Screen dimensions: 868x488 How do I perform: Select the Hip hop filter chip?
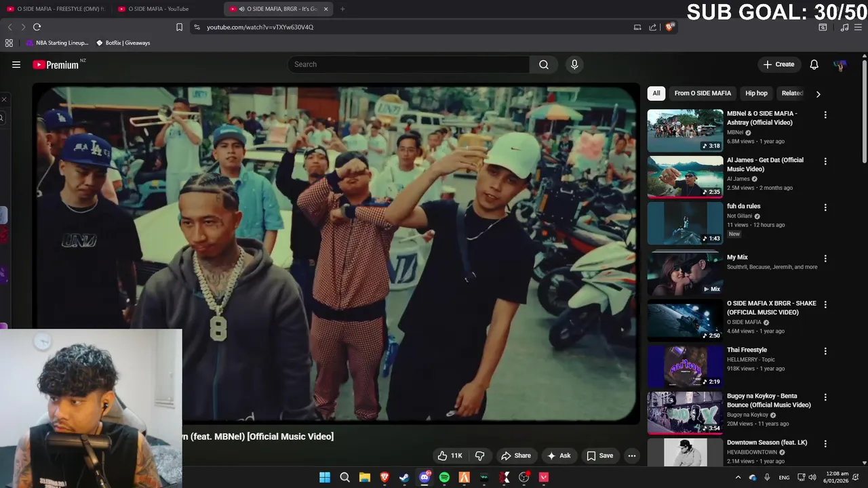tap(756, 94)
